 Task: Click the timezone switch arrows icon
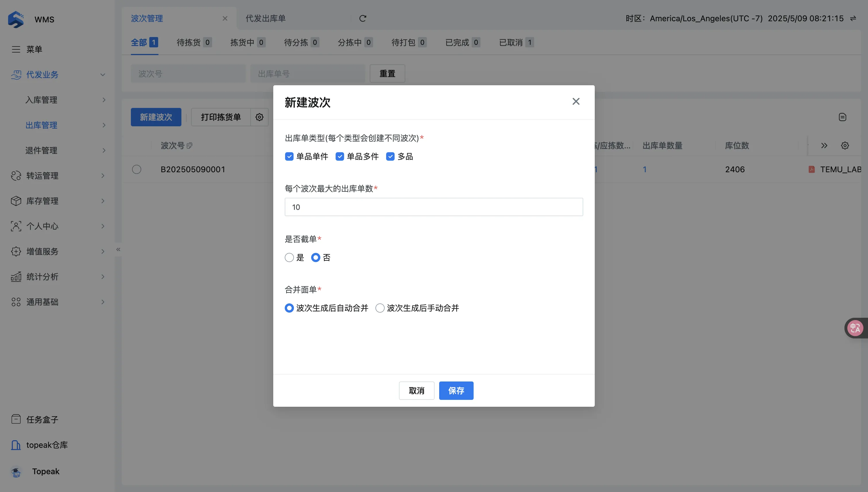pos(853,18)
